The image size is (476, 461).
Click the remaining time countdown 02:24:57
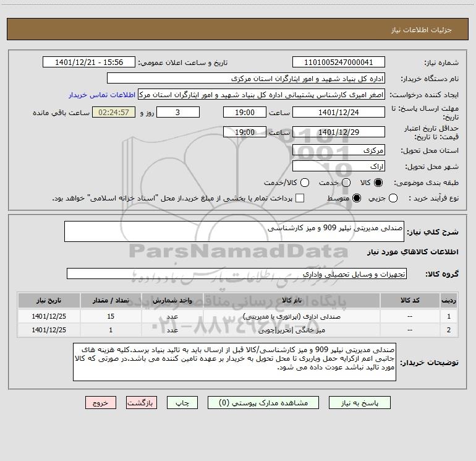click(114, 113)
